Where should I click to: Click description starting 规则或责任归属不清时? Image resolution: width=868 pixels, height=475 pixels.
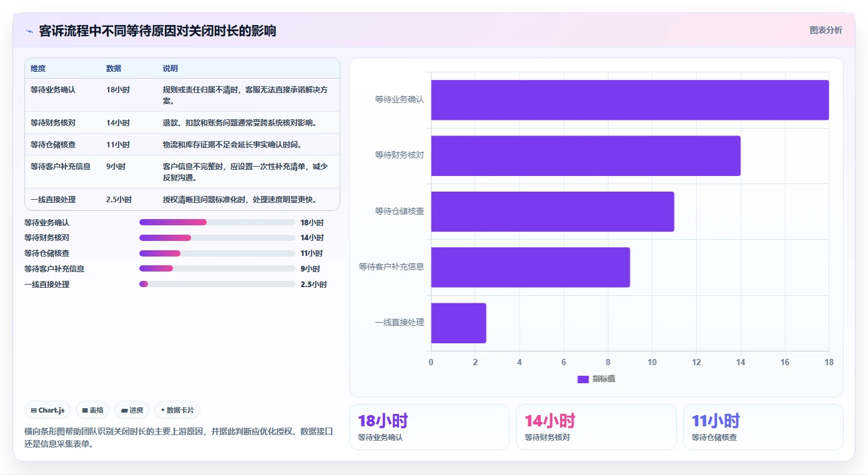point(245,95)
